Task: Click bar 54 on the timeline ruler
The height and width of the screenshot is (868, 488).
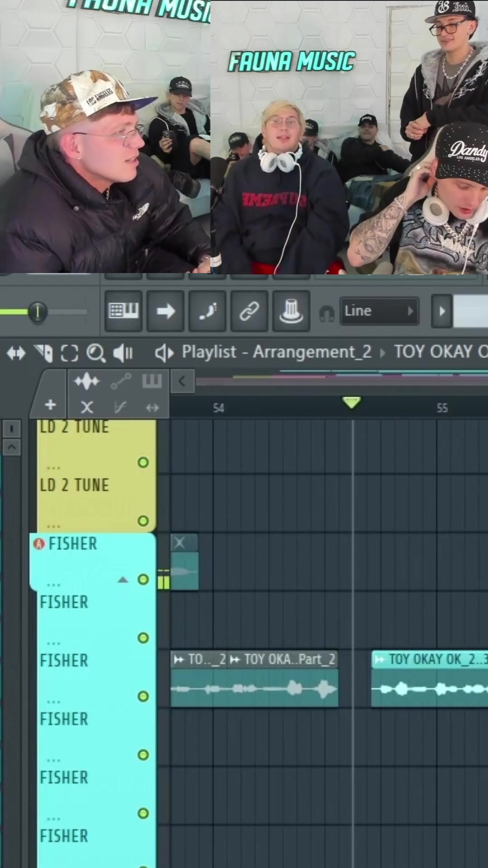Action: 219,408
